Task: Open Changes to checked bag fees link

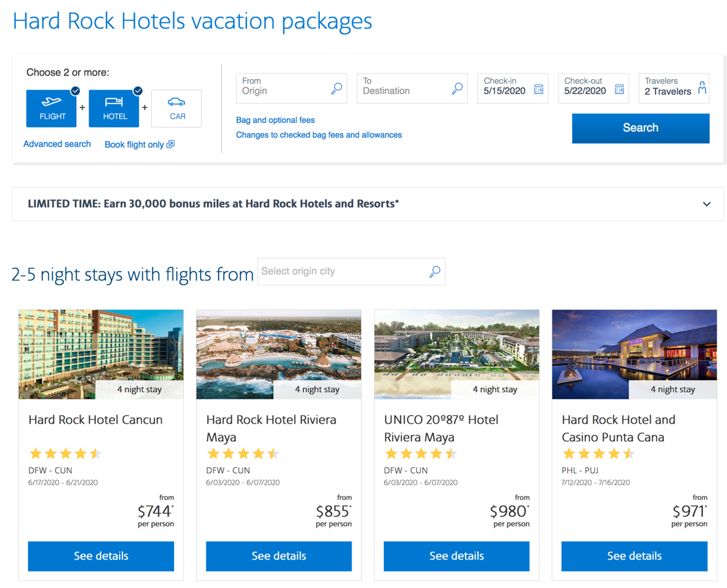Action: coord(318,135)
